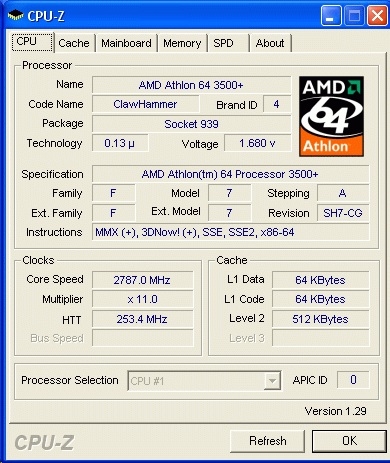
Task: Click the HTT 253.4 MHz value
Action: point(142,319)
